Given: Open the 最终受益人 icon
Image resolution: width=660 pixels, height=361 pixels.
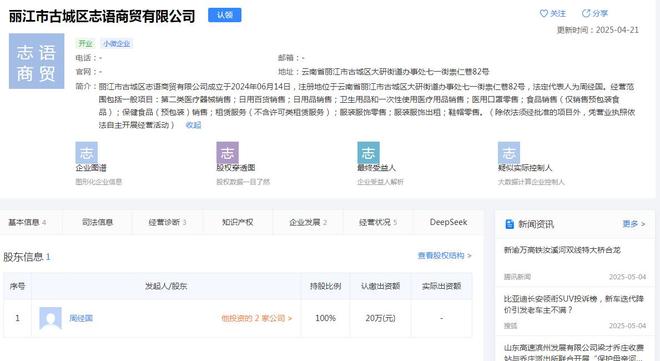Looking at the screenshot, I should [x=368, y=152].
